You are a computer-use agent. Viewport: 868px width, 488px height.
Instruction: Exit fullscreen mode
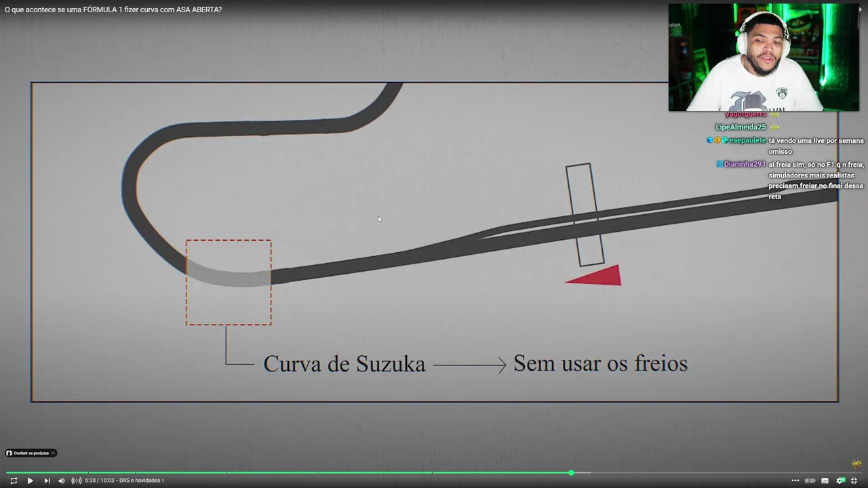click(854, 481)
